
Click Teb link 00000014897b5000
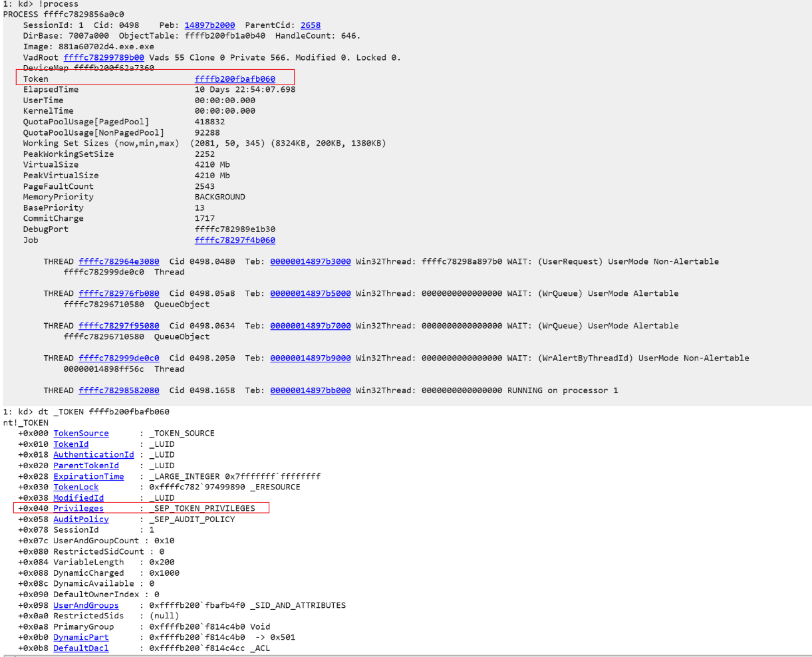pos(310,293)
